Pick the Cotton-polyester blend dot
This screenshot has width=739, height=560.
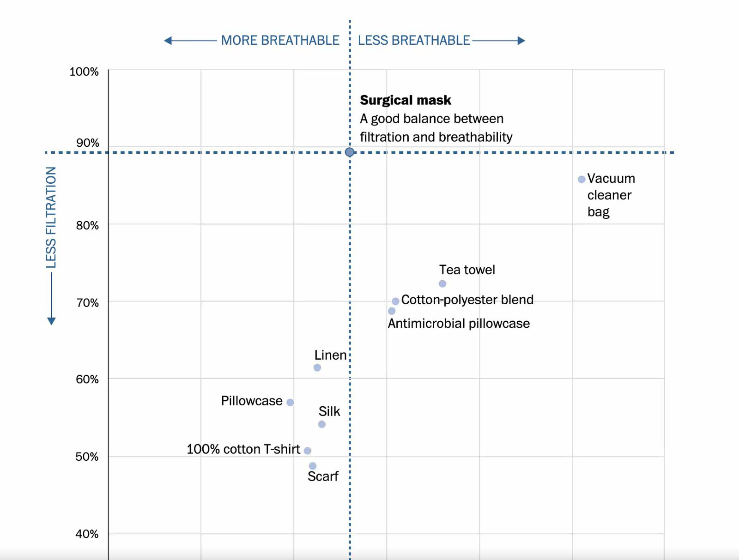(395, 301)
